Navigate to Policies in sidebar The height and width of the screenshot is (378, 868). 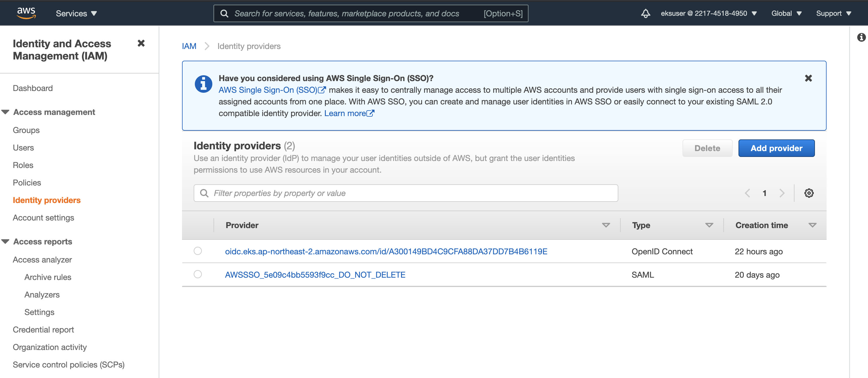(27, 183)
